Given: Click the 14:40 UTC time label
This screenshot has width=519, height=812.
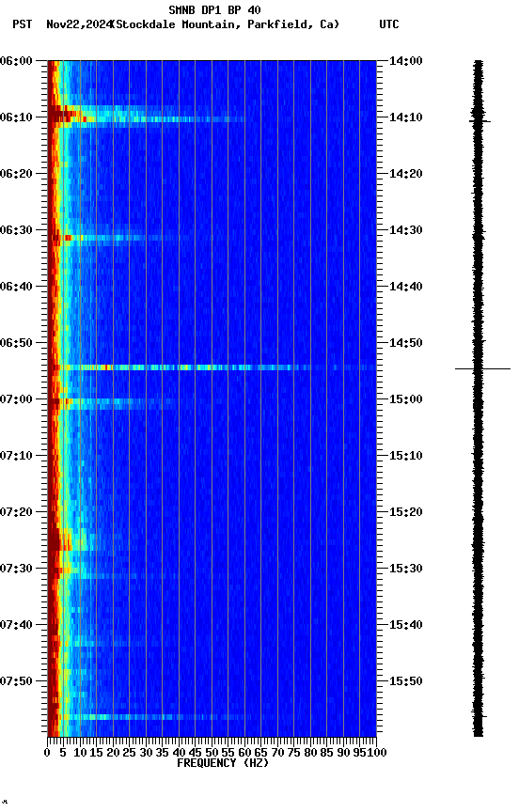Looking at the screenshot, I should [406, 287].
